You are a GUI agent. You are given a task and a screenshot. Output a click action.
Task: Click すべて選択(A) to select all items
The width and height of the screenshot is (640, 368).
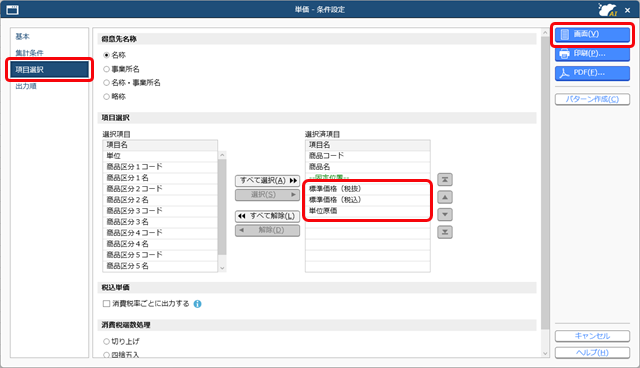tap(267, 180)
